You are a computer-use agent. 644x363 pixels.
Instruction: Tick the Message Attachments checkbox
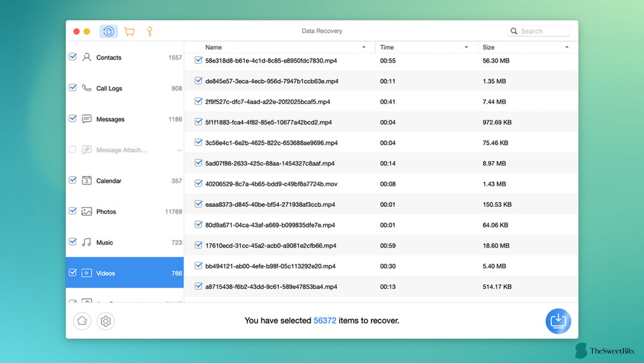click(x=73, y=149)
